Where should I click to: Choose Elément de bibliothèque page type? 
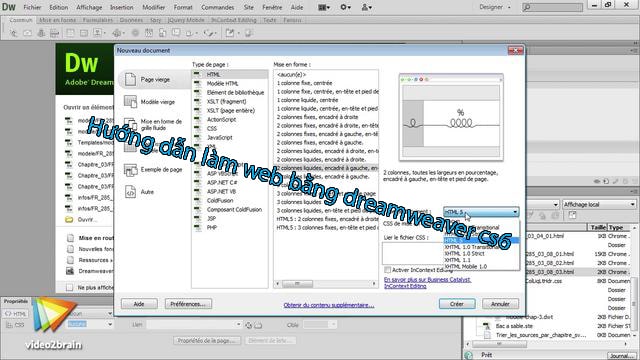tap(230, 93)
